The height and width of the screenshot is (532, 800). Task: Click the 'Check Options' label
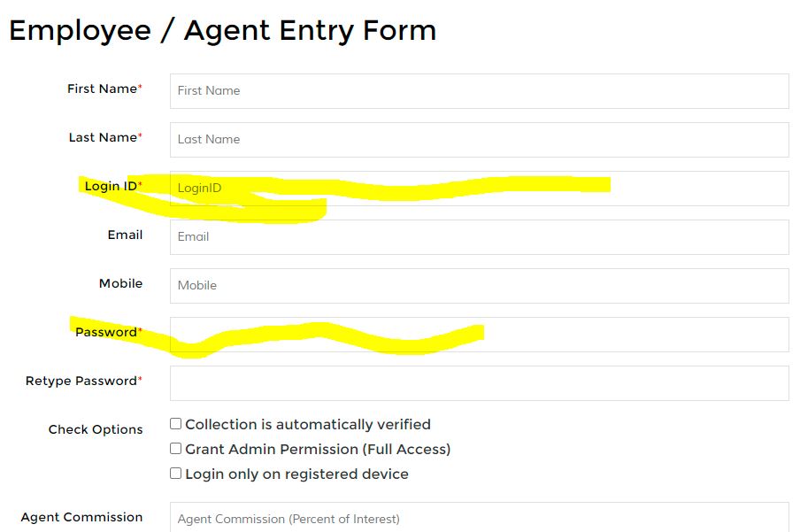click(96, 430)
